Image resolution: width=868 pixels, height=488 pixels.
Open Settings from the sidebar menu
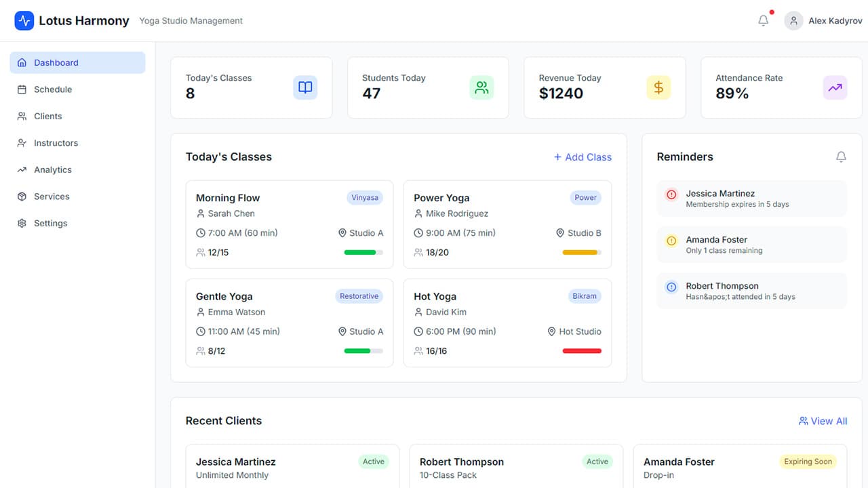(51, 222)
